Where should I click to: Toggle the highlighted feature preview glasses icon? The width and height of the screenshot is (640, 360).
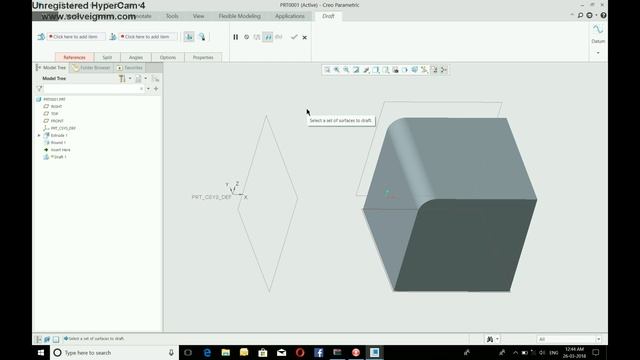coord(268,37)
